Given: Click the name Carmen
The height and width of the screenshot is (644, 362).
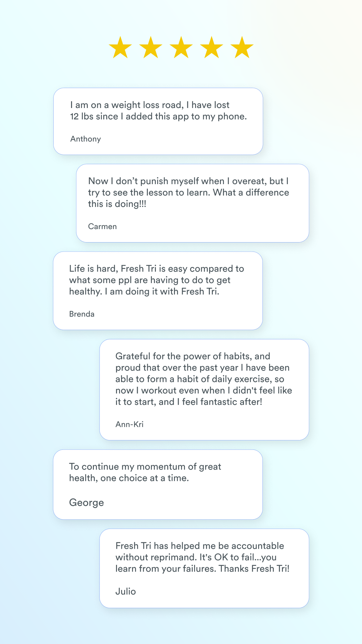Looking at the screenshot, I should tap(103, 226).
